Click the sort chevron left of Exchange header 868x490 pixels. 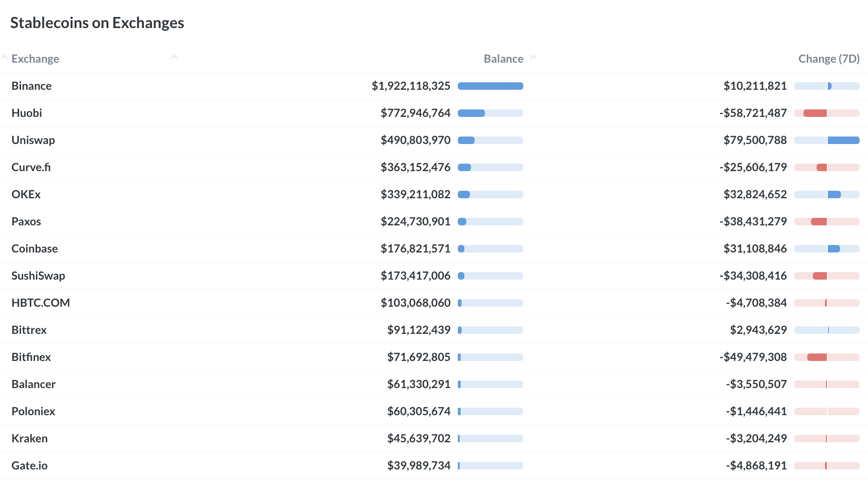[5, 58]
